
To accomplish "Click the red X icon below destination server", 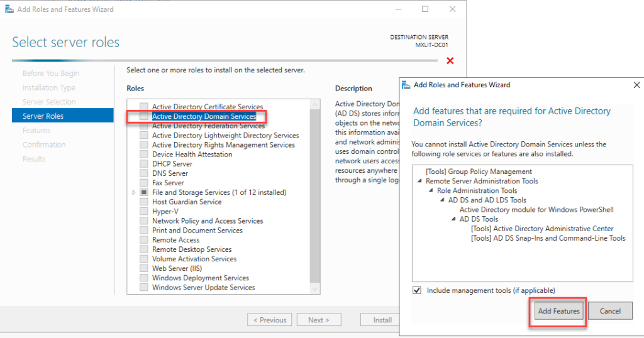I will pyautogui.click(x=450, y=61).
